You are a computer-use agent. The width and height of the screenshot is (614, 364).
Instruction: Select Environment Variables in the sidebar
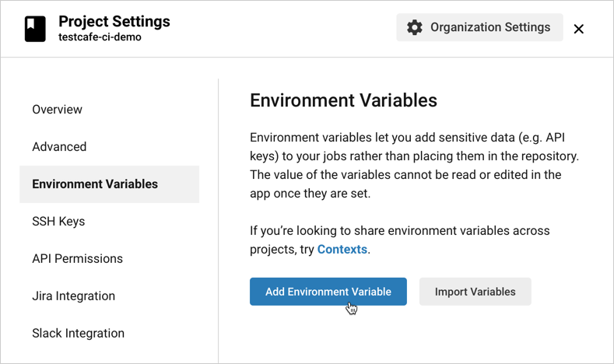pos(95,184)
